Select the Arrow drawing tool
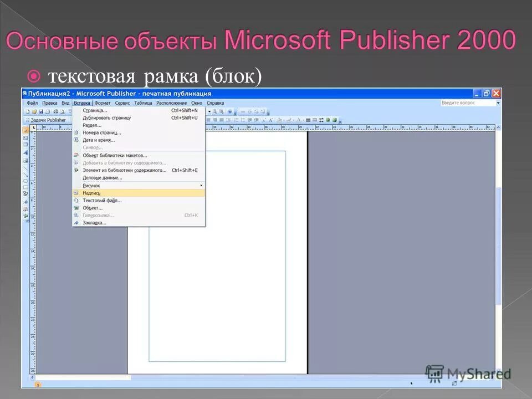Image resolution: width=532 pixels, height=399 pixels. [25, 175]
